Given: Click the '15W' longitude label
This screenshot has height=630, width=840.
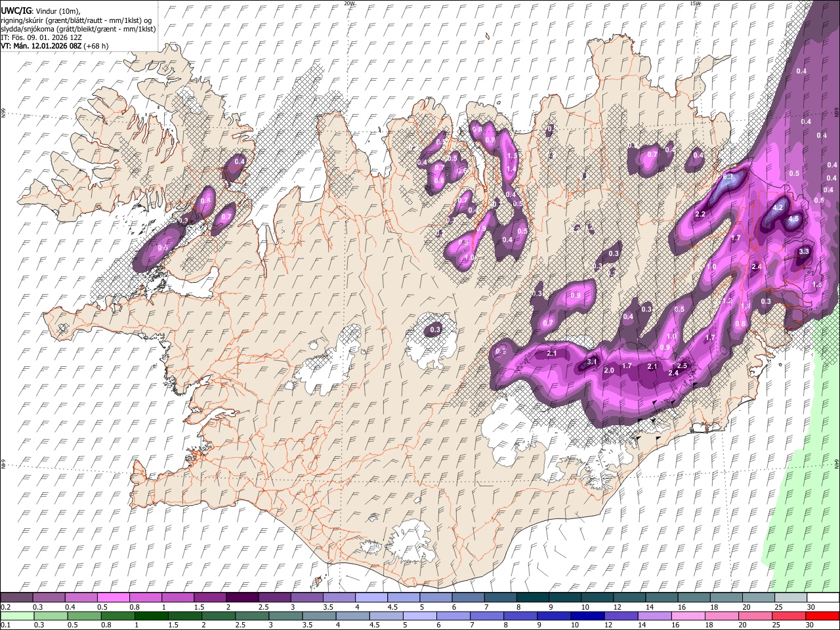Looking at the screenshot, I should pos(694,3).
